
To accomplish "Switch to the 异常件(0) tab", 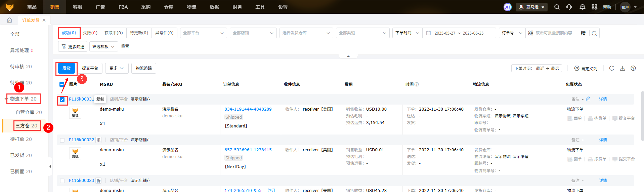I will point(164,33).
